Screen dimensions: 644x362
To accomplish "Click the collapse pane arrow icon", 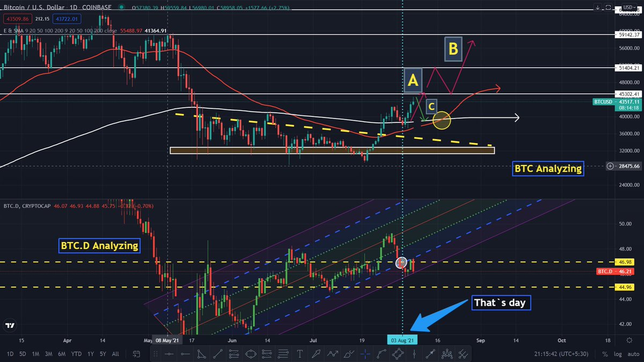I will pos(598,7).
